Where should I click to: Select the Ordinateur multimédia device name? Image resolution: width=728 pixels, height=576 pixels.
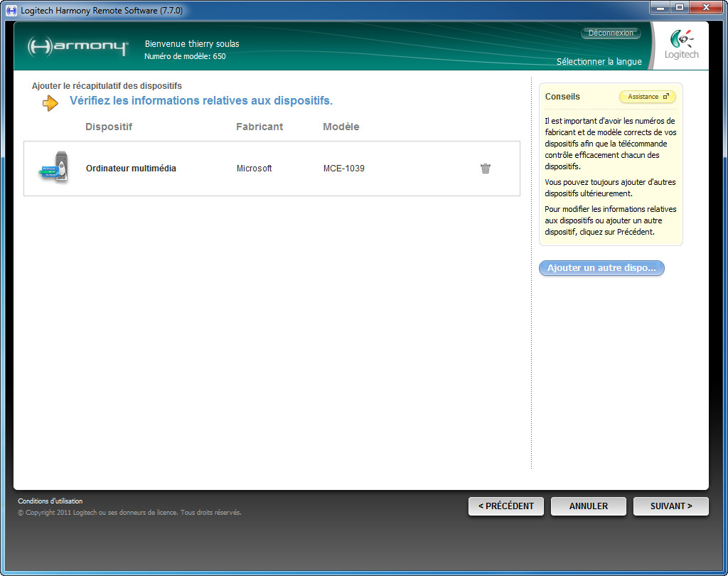tap(131, 168)
